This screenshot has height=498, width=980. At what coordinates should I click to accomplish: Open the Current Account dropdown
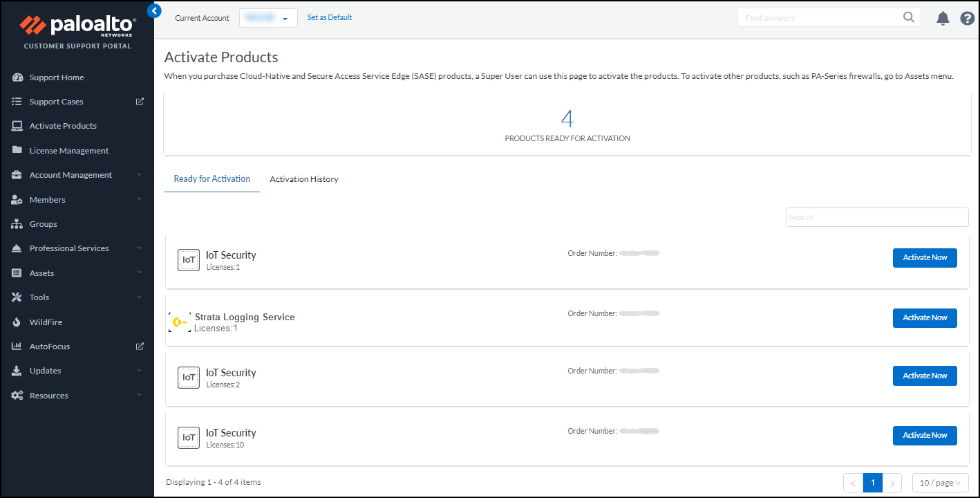point(268,18)
